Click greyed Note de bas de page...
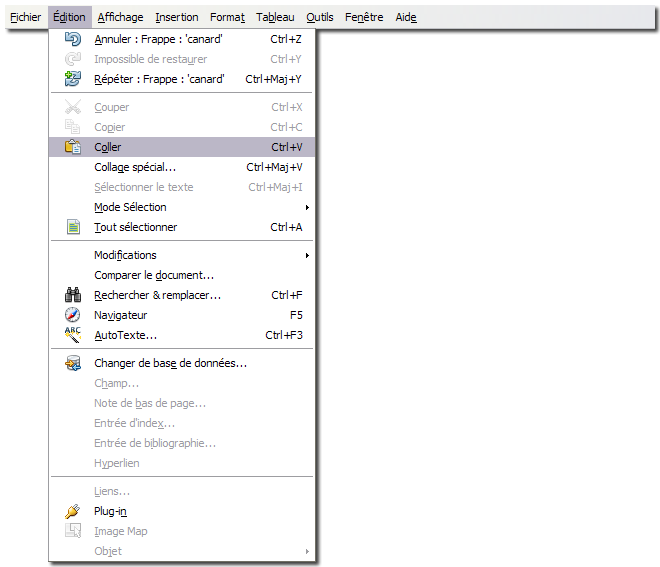 coord(182,403)
